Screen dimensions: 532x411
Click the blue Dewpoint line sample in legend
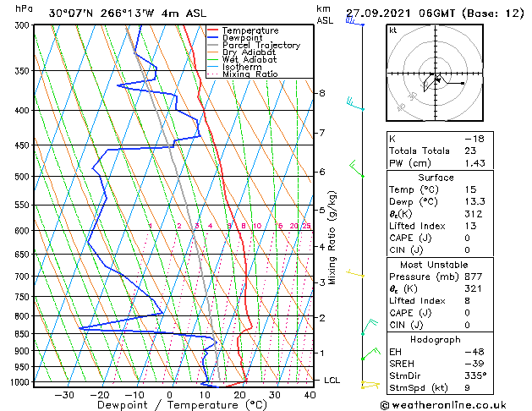[x=213, y=38]
